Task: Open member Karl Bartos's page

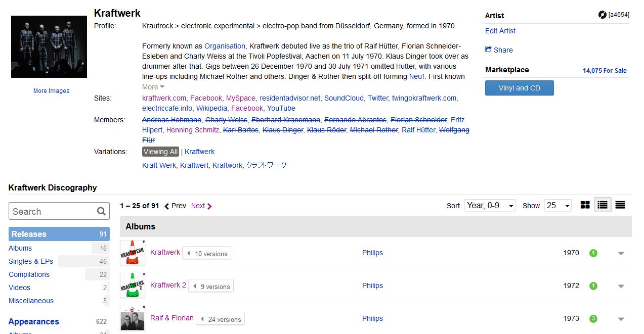Action: (241, 130)
